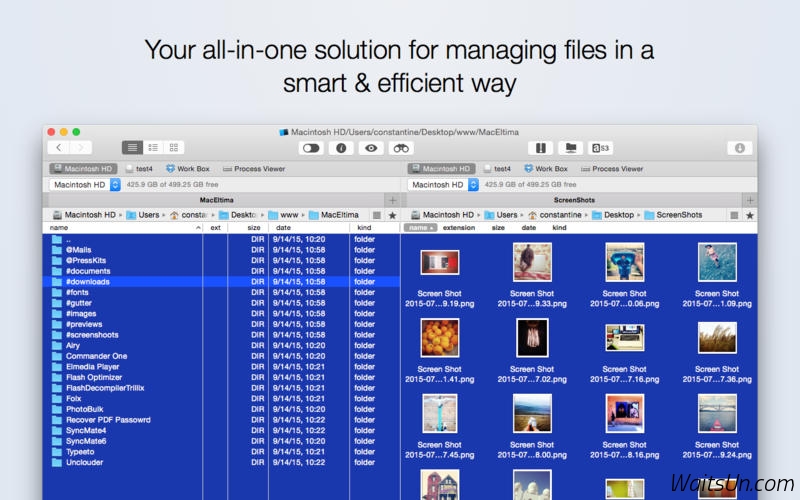Select the Commander One folder
The height and width of the screenshot is (500, 800).
(96, 356)
